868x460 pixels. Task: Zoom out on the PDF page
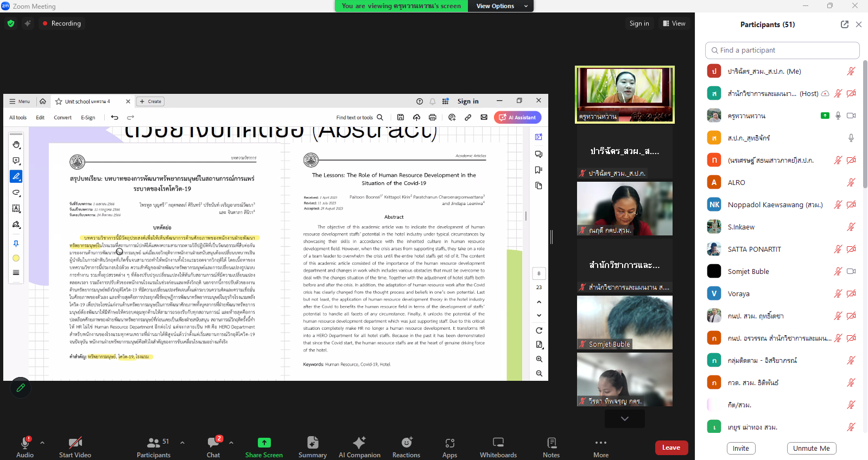pos(539,373)
